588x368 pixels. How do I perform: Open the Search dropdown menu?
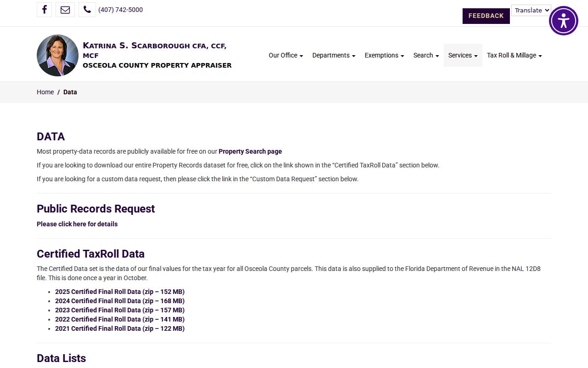[x=426, y=55]
